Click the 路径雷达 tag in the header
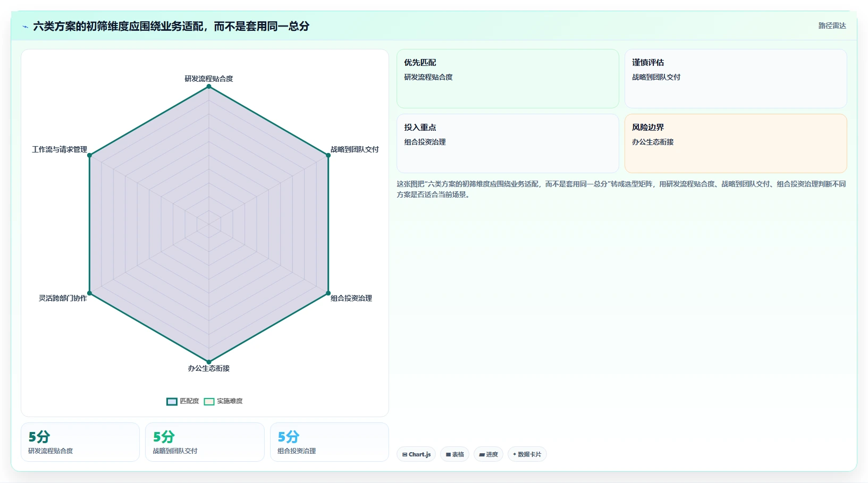Viewport: 868px width, 483px height. [832, 26]
